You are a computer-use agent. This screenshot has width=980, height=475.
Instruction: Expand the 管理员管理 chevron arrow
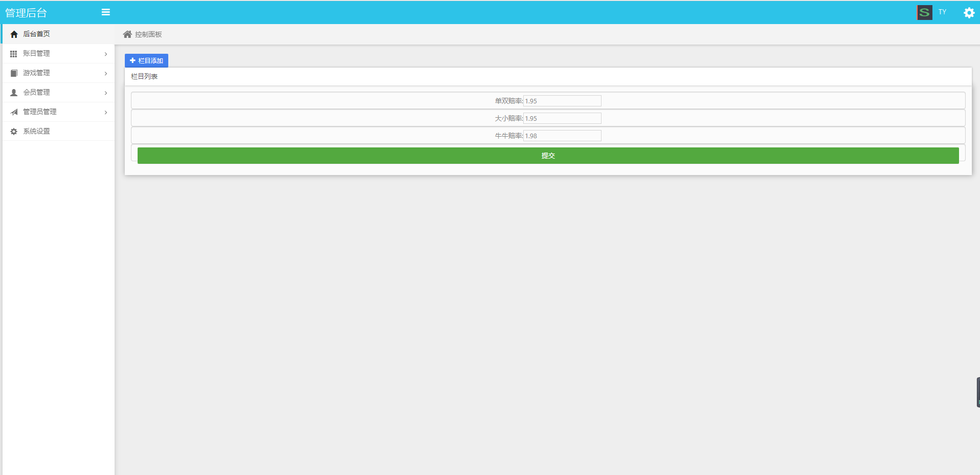point(106,112)
